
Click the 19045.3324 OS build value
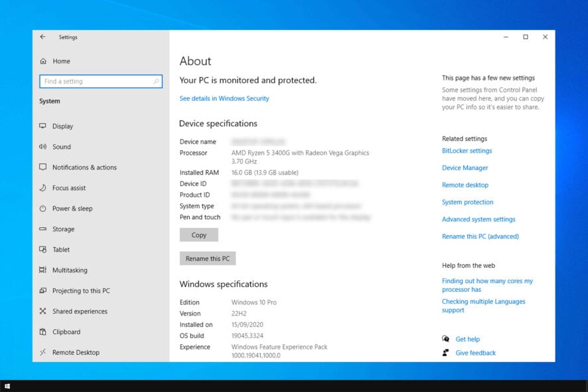(247, 336)
